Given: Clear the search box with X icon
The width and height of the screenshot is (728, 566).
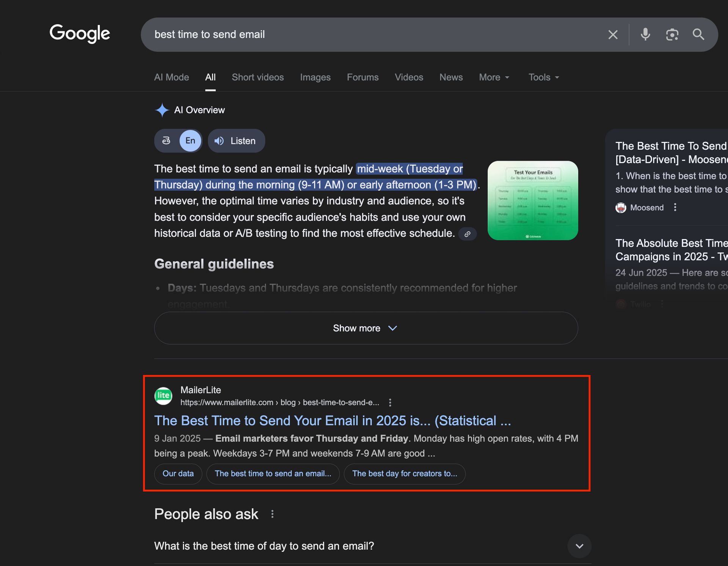Looking at the screenshot, I should [x=613, y=34].
